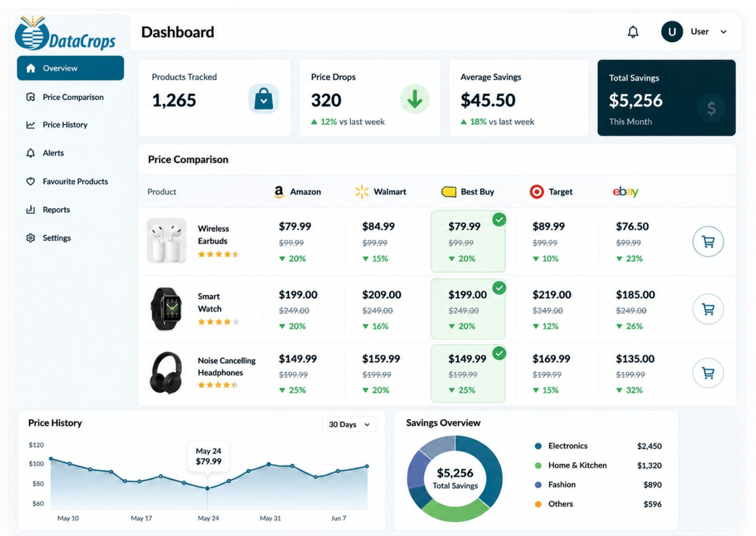Click the Electronics $2,450 amount
Screen dimensions: 756x536
tap(649, 446)
